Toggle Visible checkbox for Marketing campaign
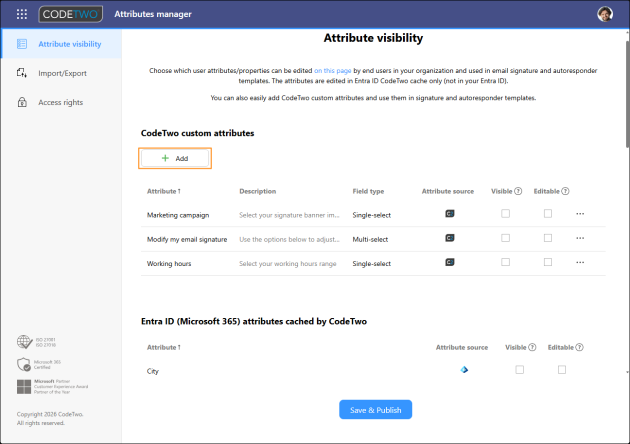This screenshot has width=630, height=444. click(505, 213)
